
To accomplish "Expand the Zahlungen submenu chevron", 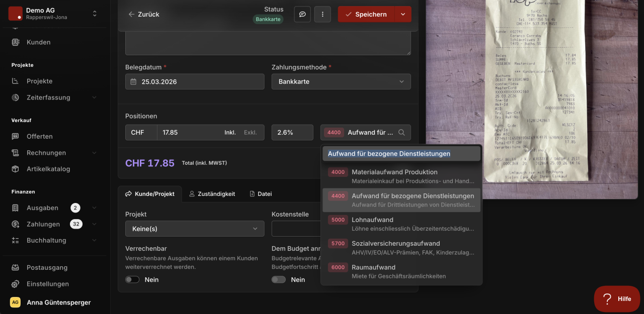I will (94, 224).
